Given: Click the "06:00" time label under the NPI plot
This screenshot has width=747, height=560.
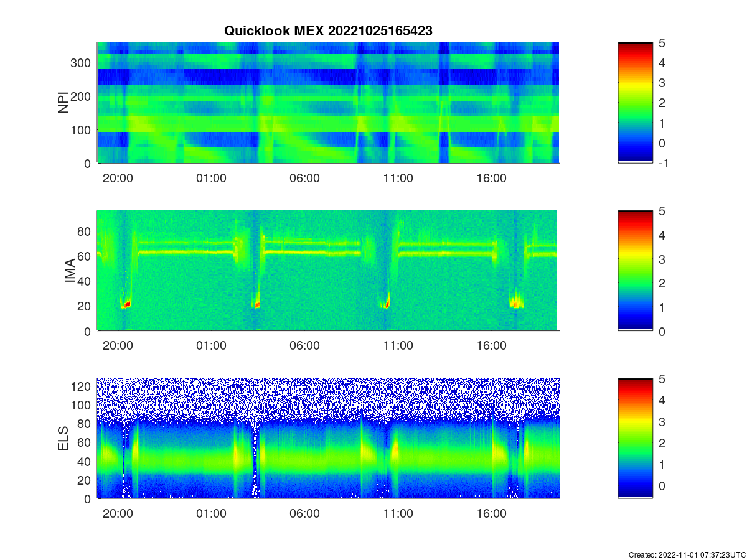Looking at the screenshot, I should pyautogui.click(x=304, y=179).
